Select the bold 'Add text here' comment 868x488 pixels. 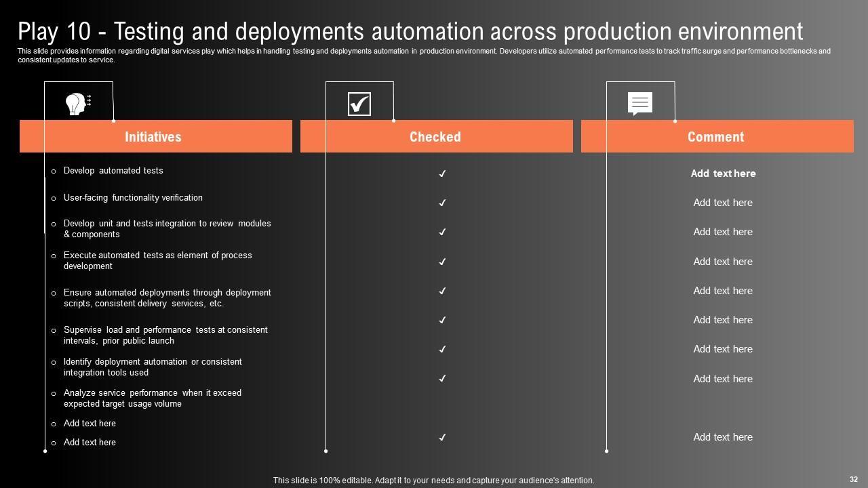click(x=723, y=174)
